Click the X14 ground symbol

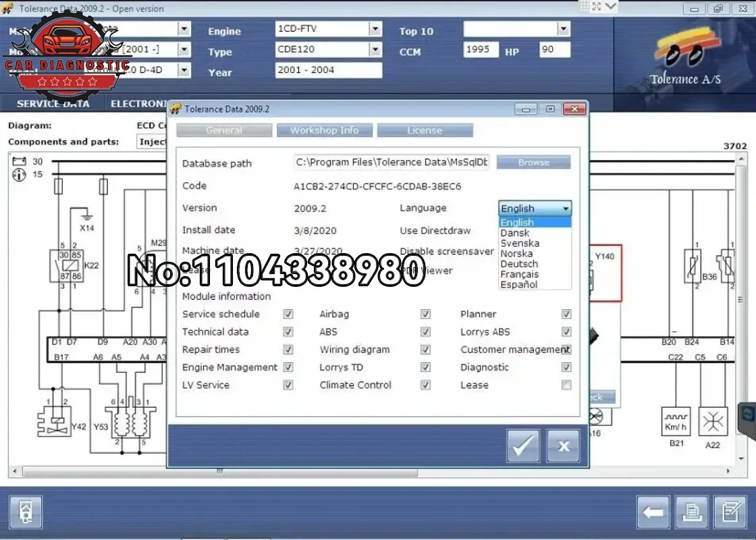(x=86, y=217)
